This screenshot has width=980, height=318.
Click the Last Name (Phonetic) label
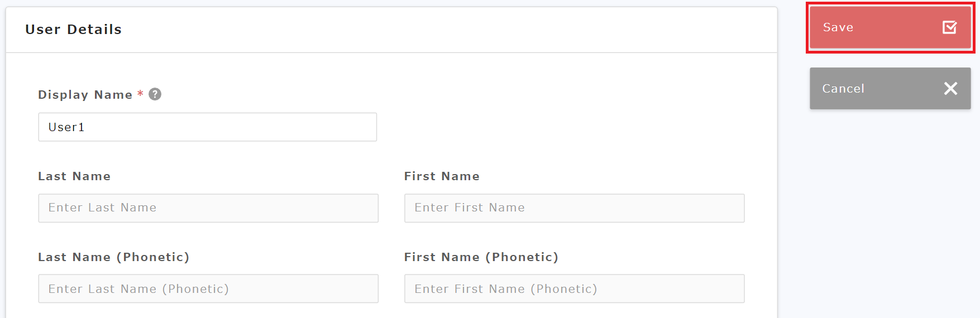tap(113, 257)
